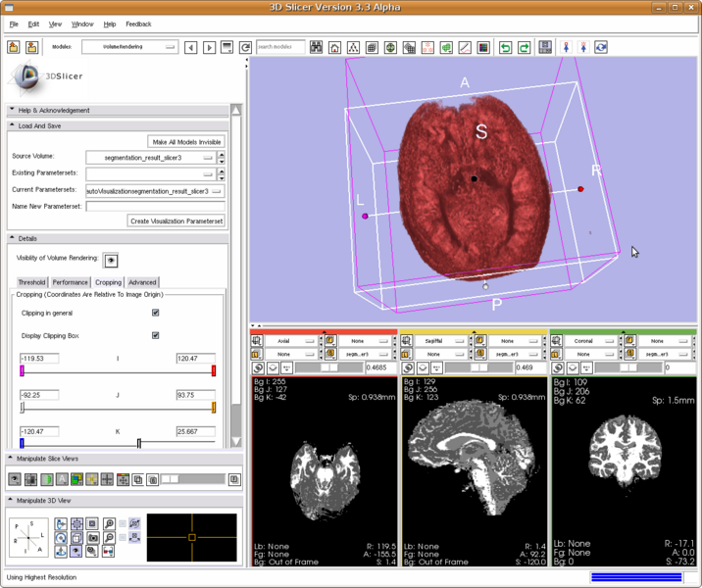Click the zoom out magnifier in 3D view panel
Viewport: 702px width, 588px height.
pos(110,537)
